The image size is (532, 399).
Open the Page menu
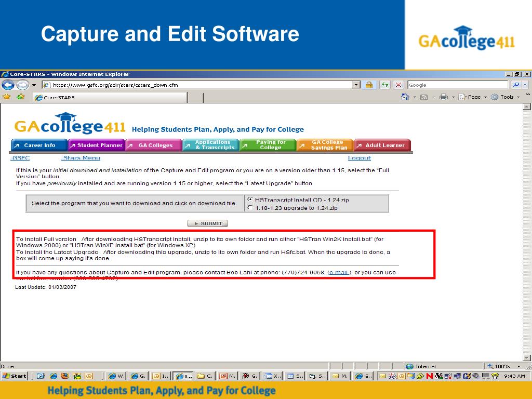click(472, 97)
